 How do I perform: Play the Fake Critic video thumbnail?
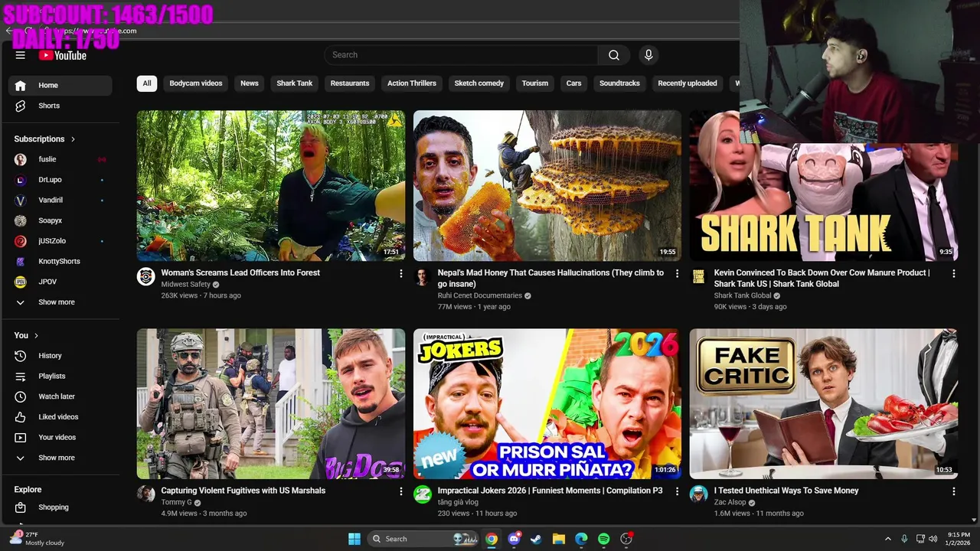[824, 404]
